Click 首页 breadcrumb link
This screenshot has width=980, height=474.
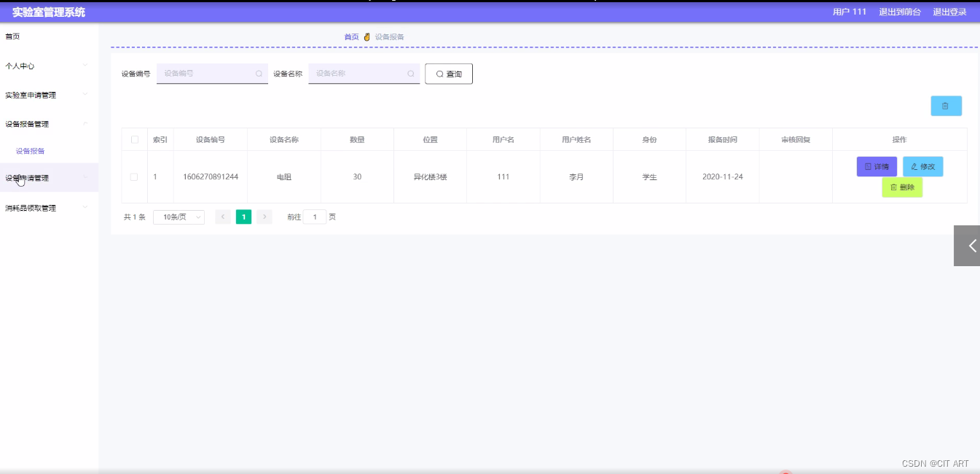pos(351,36)
